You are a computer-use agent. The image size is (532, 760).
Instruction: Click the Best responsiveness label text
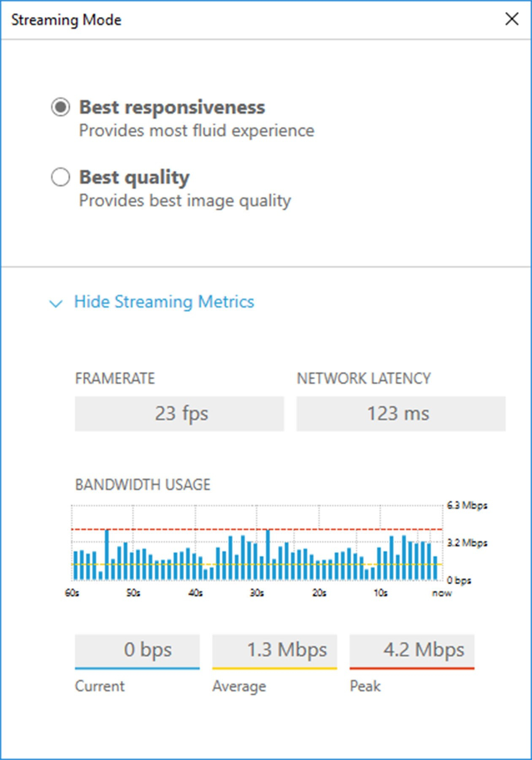(172, 107)
